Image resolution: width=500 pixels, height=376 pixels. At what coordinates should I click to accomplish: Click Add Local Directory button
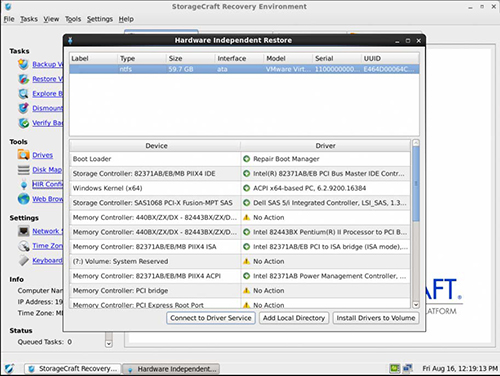tap(294, 318)
